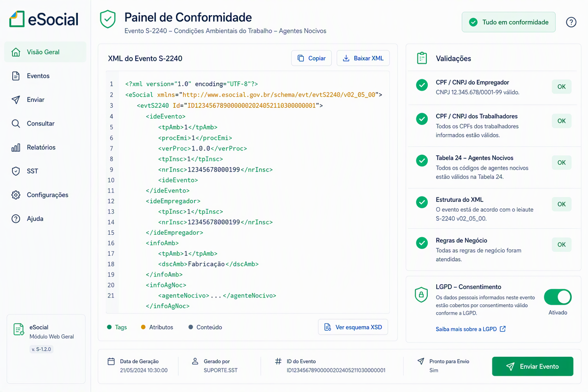This screenshot has height=392, width=588.
Task: Click the green check for CPF / CNPJ dos Trabalhadores
Action: (x=422, y=119)
